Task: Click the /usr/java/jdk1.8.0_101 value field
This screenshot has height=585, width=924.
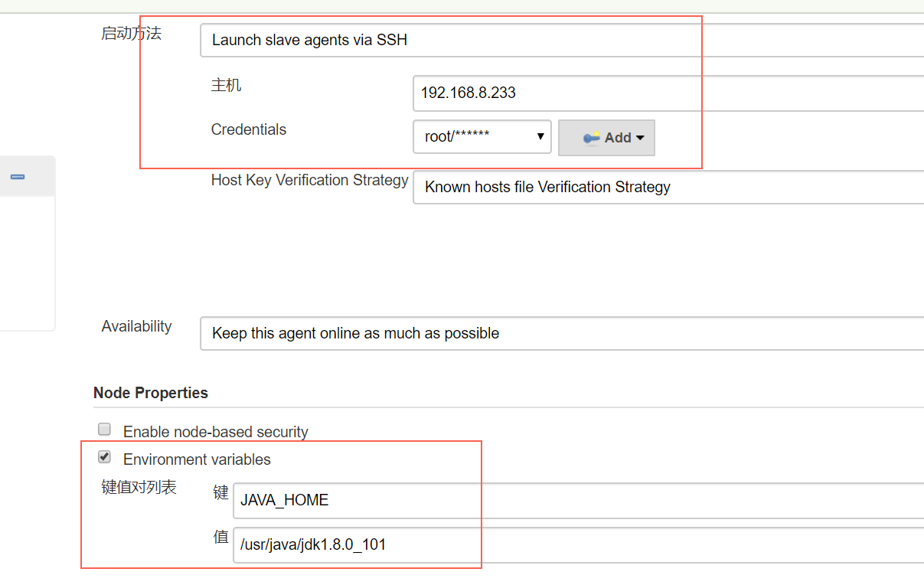Action: [578, 545]
